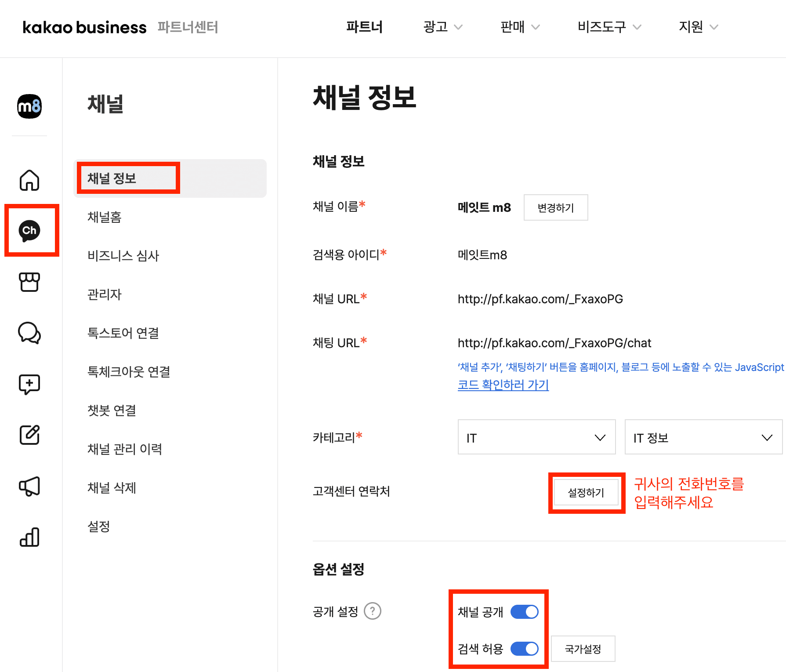Viewport: 786px width, 672px height.
Task: Click the 변경하기 button next to channel name
Action: tap(555, 208)
